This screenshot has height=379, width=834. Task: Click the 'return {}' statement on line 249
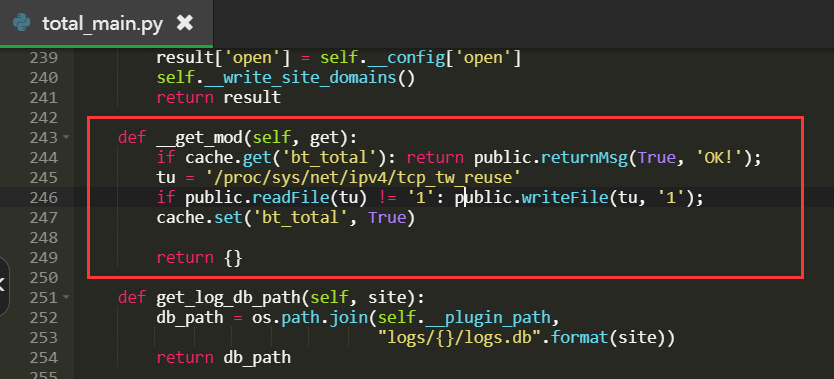tap(199, 258)
